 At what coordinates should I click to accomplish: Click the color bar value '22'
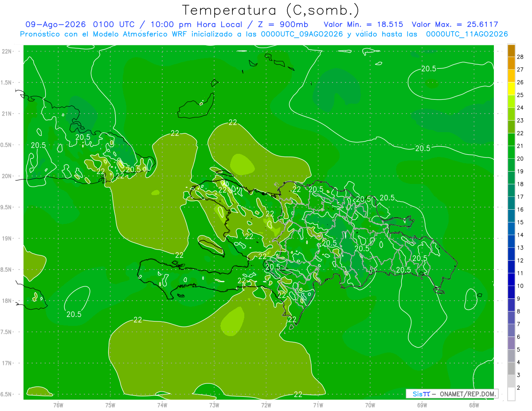520,133
